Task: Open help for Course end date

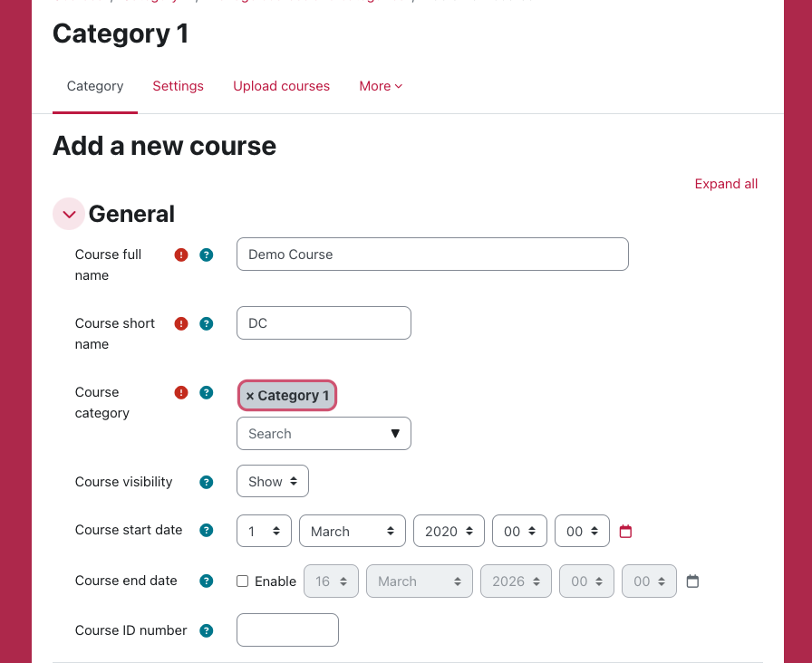Action: point(206,581)
